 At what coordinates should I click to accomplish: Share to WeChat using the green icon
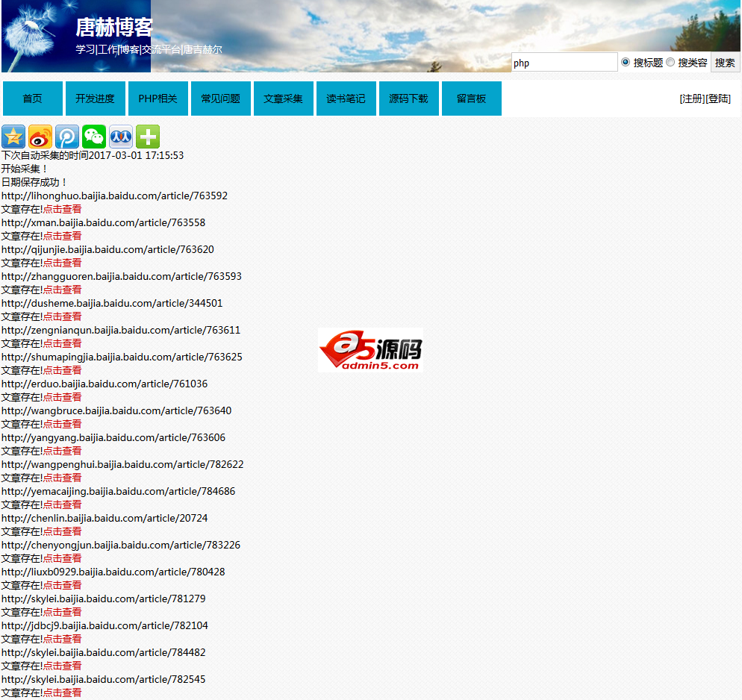point(94,137)
